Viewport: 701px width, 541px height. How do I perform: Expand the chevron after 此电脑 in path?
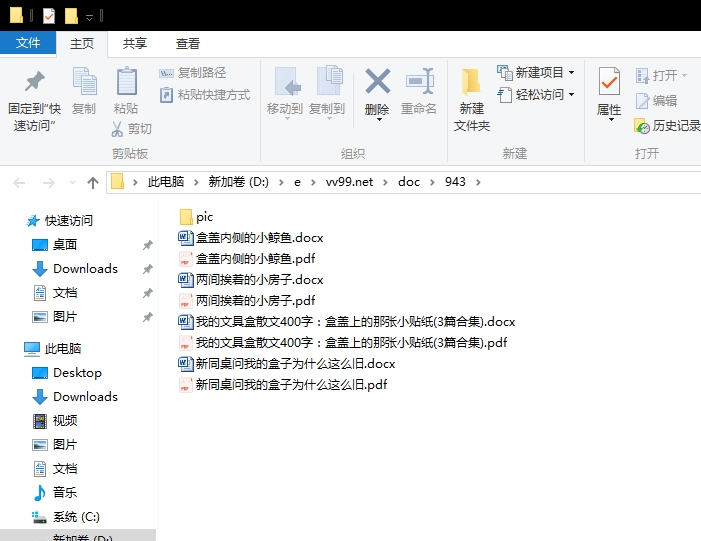(196, 182)
